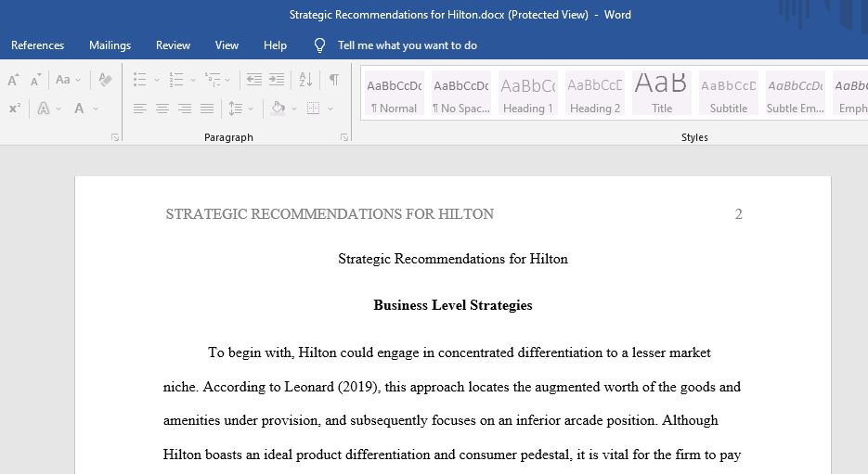Apply the Emphasis style
Image resolution: width=868 pixels, height=474 pixels.
pyautogui.click(x=850, y=93)
